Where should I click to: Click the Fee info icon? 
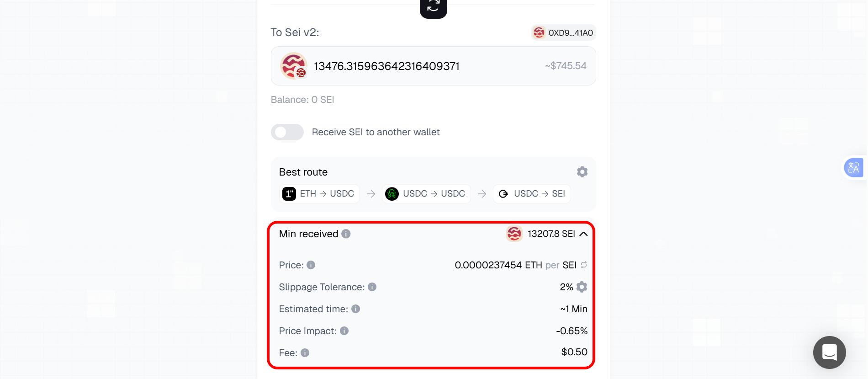tap(305, 353)
